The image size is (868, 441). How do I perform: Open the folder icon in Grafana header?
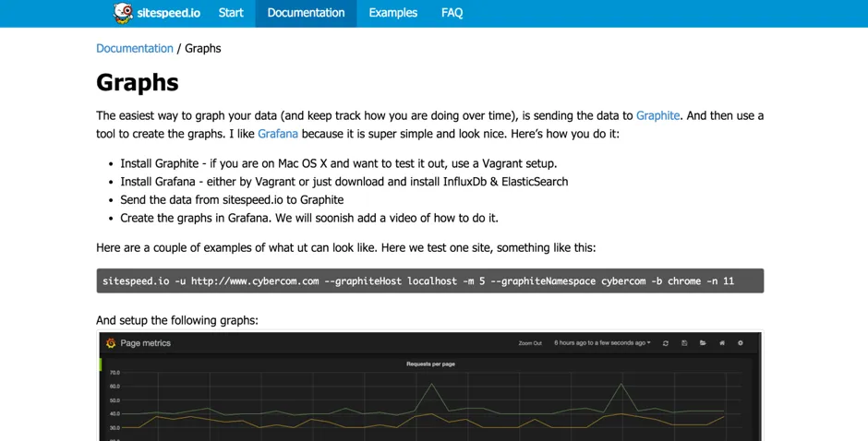(703, 343)
